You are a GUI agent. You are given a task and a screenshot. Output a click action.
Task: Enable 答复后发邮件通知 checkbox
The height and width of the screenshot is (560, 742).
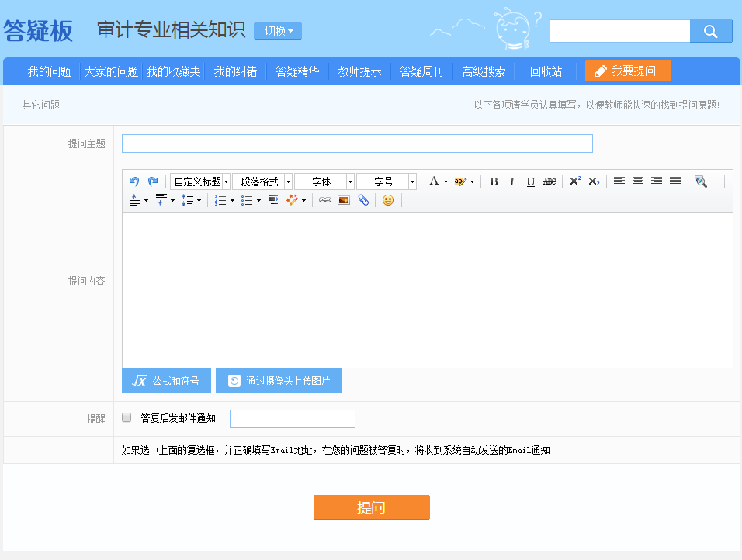pos(127,418)
